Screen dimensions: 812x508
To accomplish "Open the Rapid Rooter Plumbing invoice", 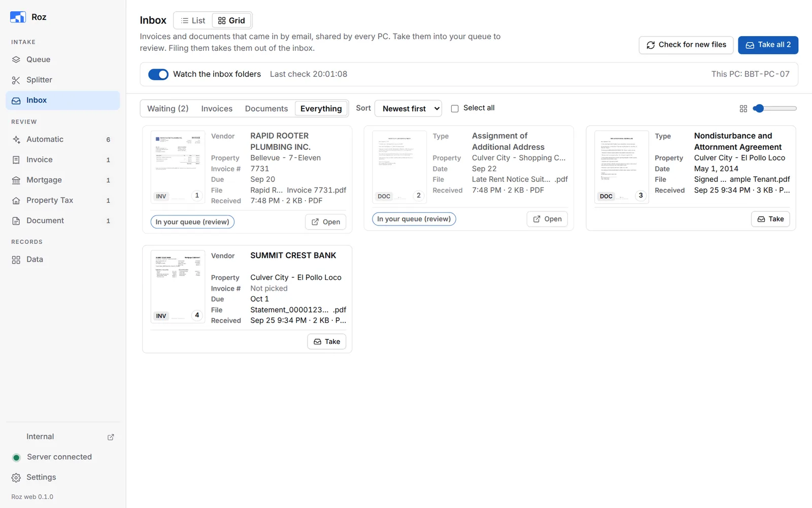I will tap(326, 222).
